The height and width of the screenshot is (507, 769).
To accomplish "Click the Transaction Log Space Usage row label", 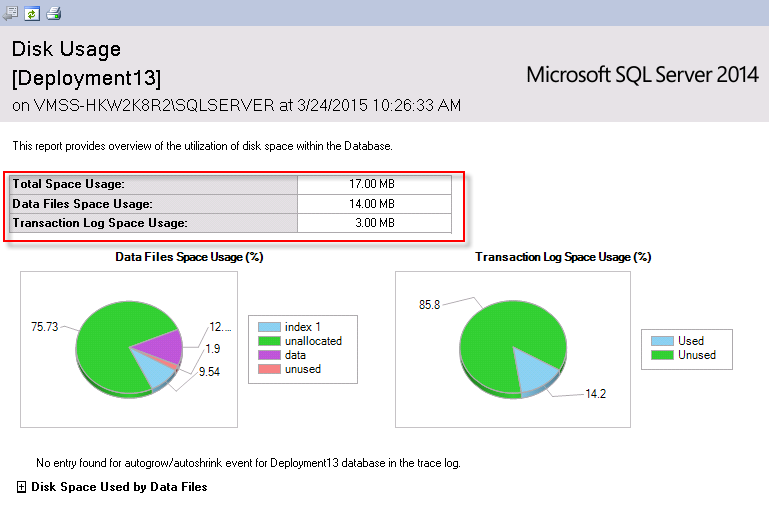I will coord(100,223).
